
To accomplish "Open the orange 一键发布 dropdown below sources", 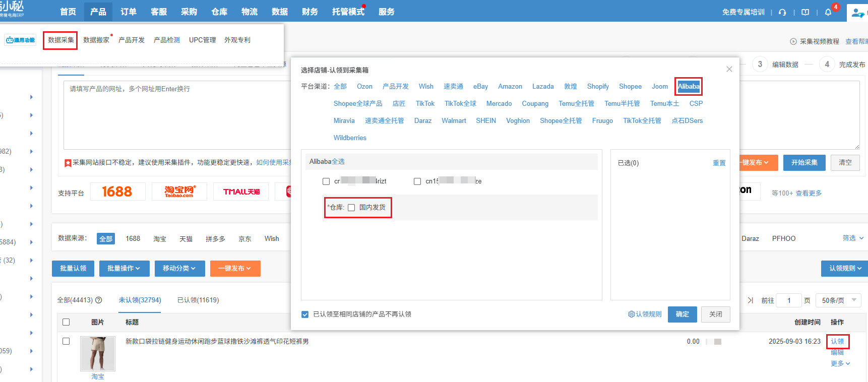I will click(x=235, y=269).
